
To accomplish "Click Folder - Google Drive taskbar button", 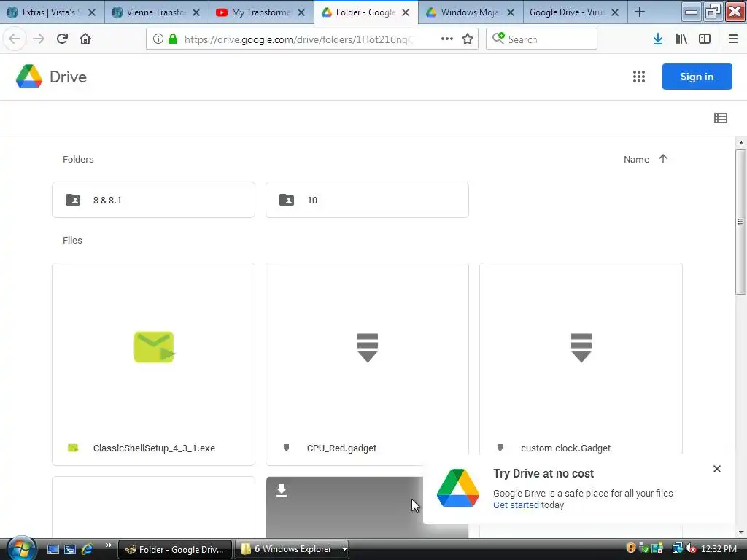I will [x=175, y=549].
